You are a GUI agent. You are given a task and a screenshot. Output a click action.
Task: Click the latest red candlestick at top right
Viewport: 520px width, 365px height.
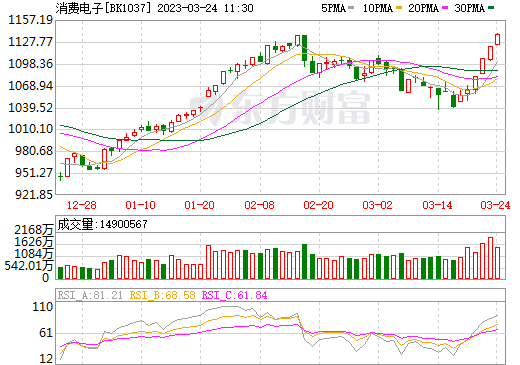click(x=497, y=39)
